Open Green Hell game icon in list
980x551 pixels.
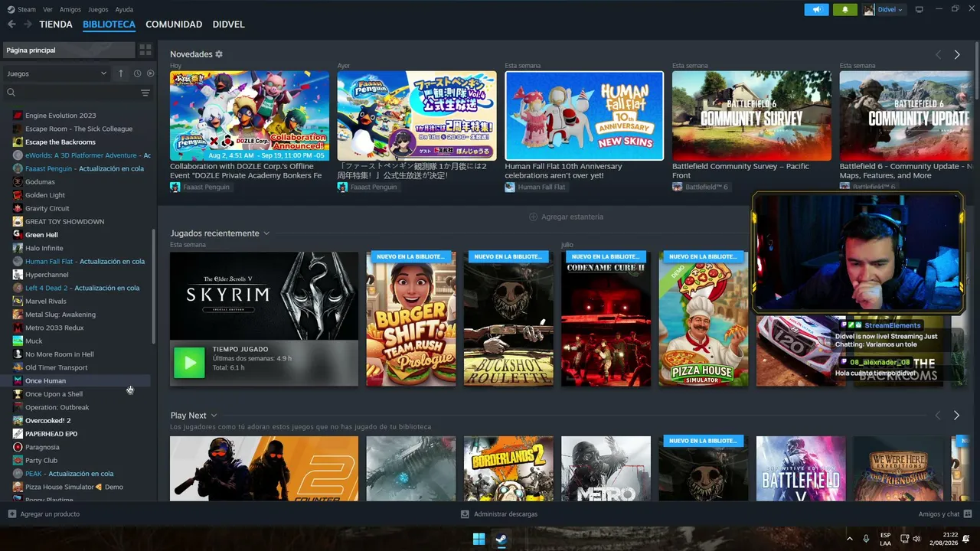(x=18, y=235)
